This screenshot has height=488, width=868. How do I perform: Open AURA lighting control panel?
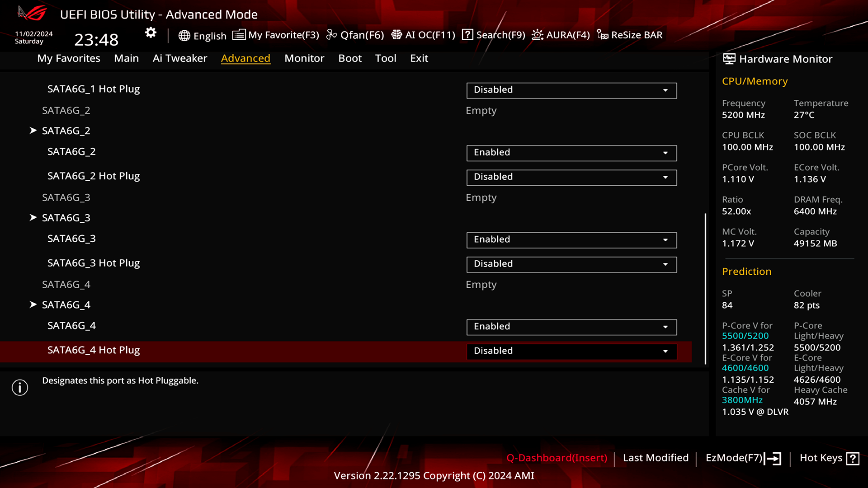[560, 34]
